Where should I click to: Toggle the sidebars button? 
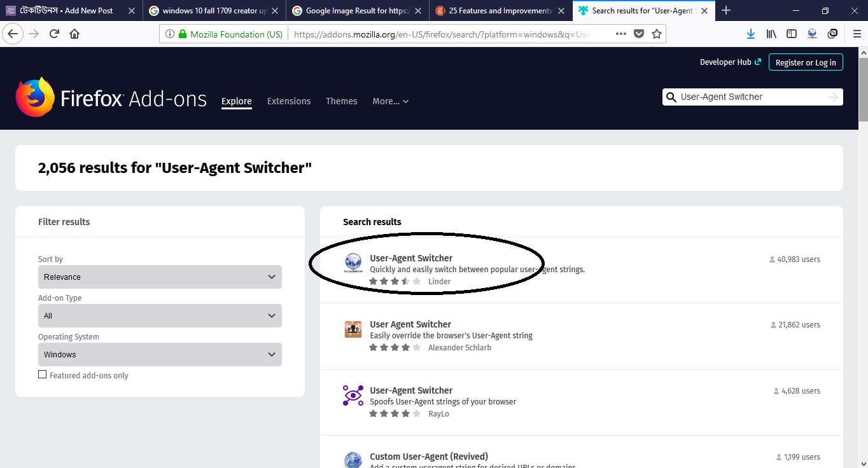pyautogui.click(x=792, y=34)
